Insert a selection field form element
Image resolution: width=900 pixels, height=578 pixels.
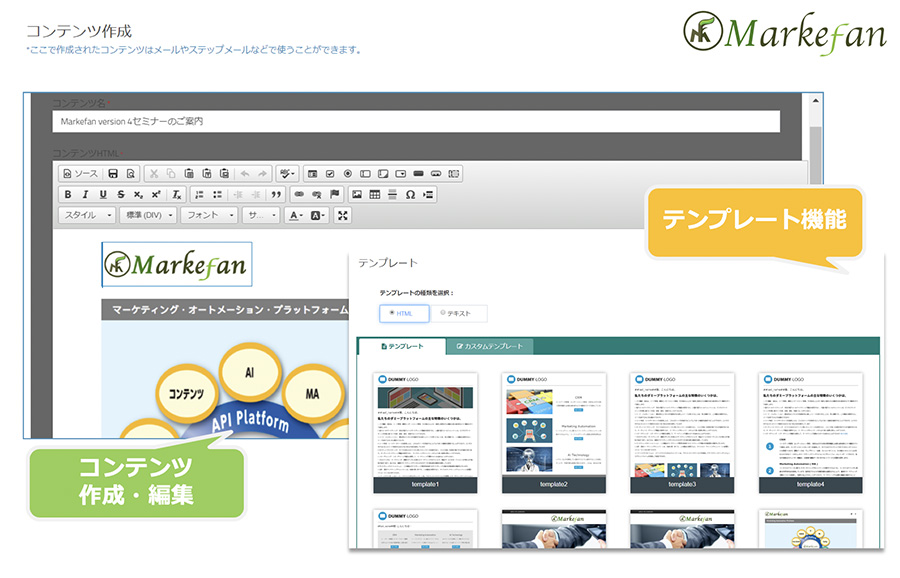point(401,173)
